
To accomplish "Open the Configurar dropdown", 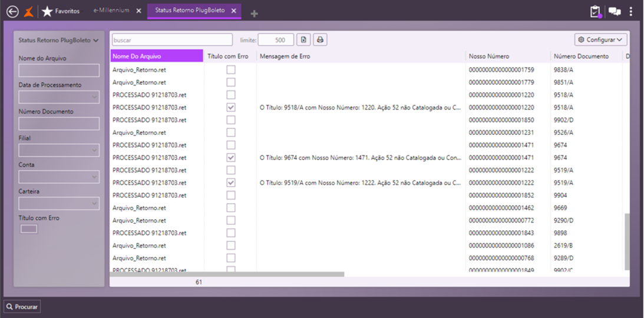I will click(x=600, y=40).
